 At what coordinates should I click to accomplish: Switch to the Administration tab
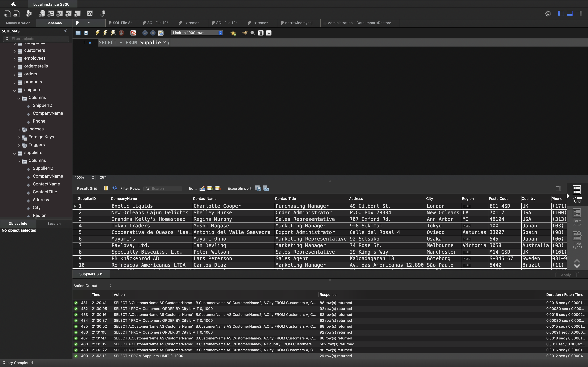click(x=18, y=23)
